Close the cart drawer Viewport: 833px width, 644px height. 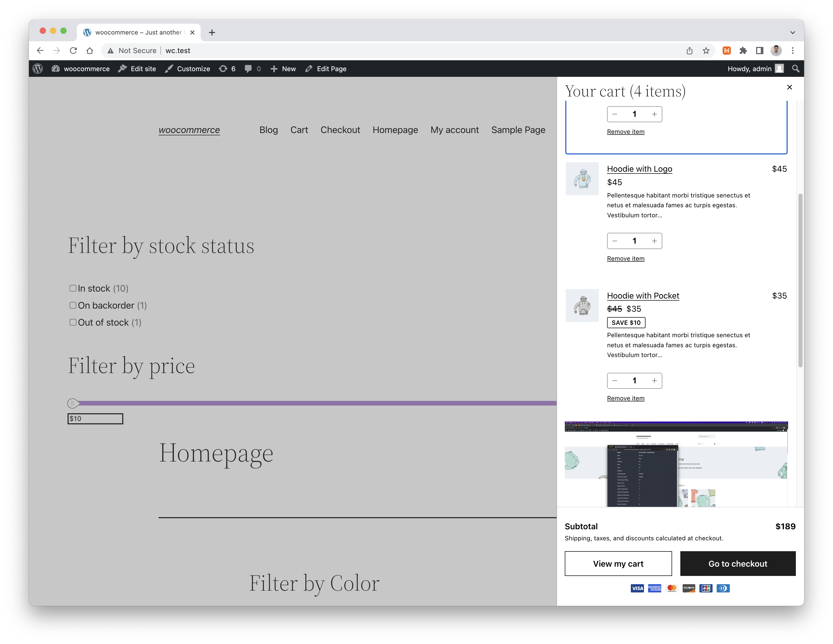click(x=789, y=87)
